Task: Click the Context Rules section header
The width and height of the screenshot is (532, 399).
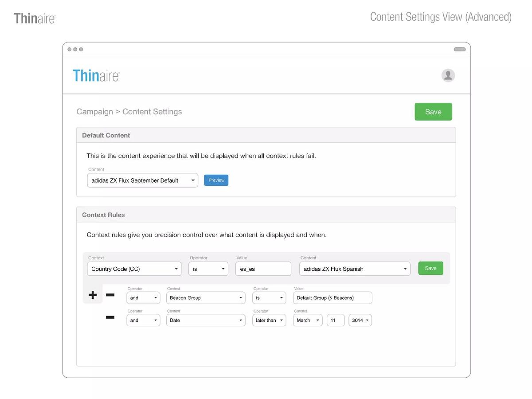Action: (x=266, y=215)
